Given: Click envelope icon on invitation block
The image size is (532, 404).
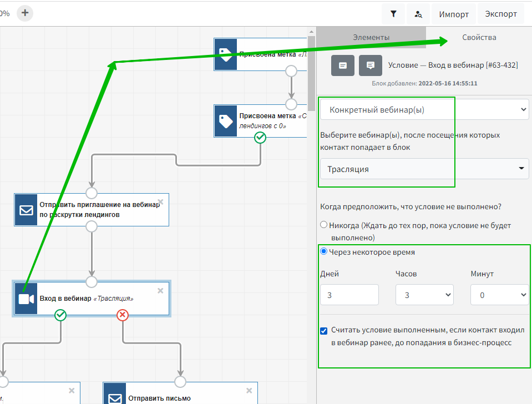Looking at the screenshot, I should [x=26, y=210].
